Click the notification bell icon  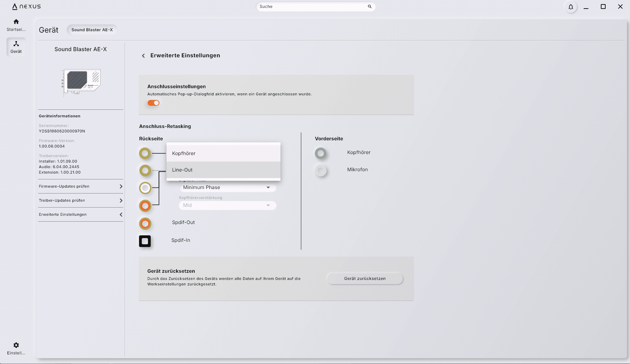pos(571,7)
